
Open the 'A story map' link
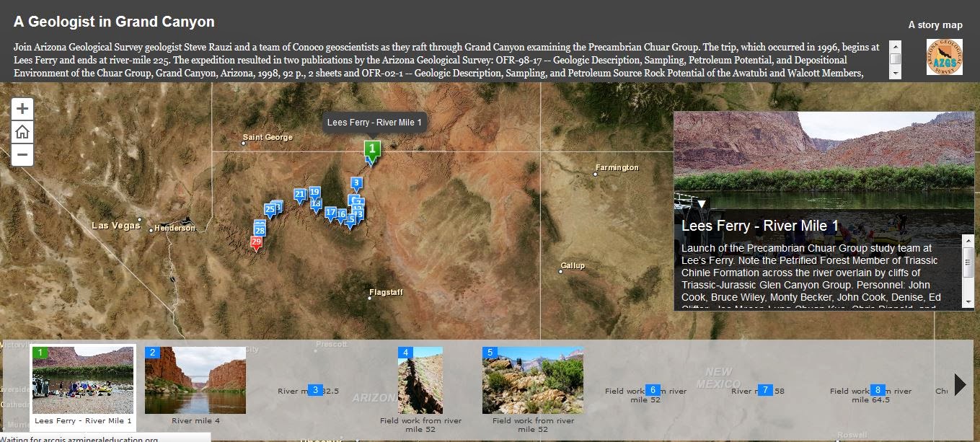(x=935, y=25)
